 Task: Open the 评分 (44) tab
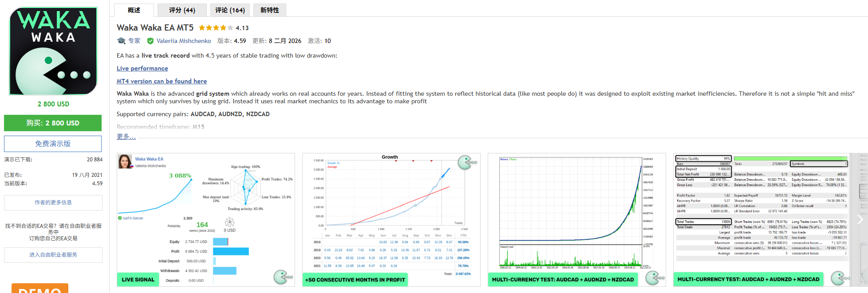coord(182,10)
